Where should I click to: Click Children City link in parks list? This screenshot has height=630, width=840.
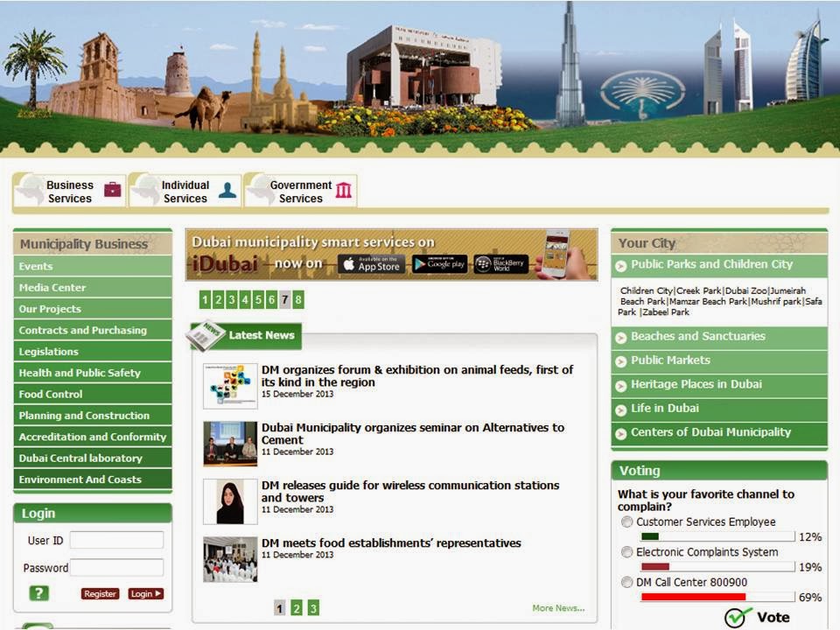(647, 290)
